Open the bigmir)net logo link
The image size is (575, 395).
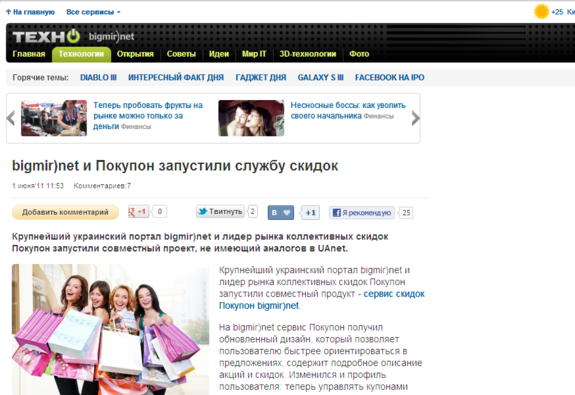111,36
